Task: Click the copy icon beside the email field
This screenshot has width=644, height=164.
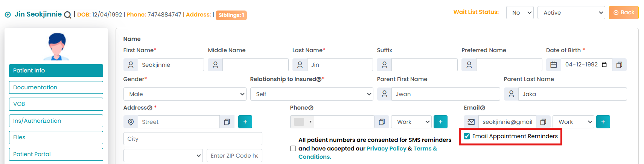Action: coord(543,122)
